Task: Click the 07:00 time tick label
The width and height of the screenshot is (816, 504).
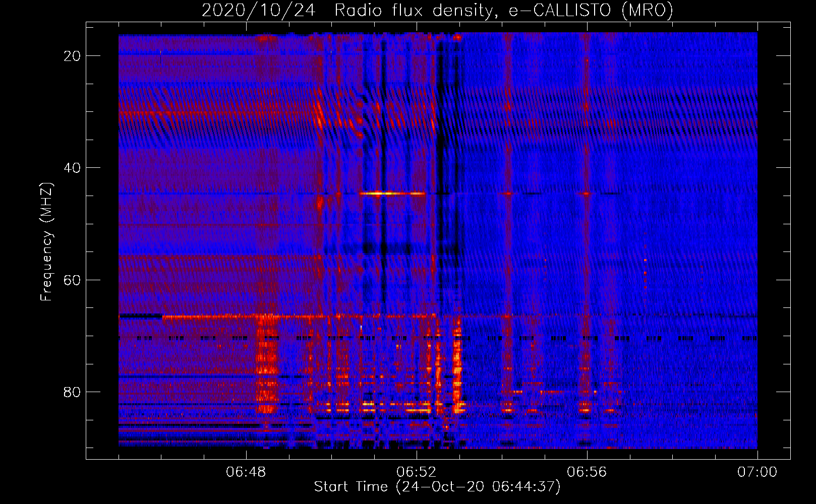Action: click(757, 472)
